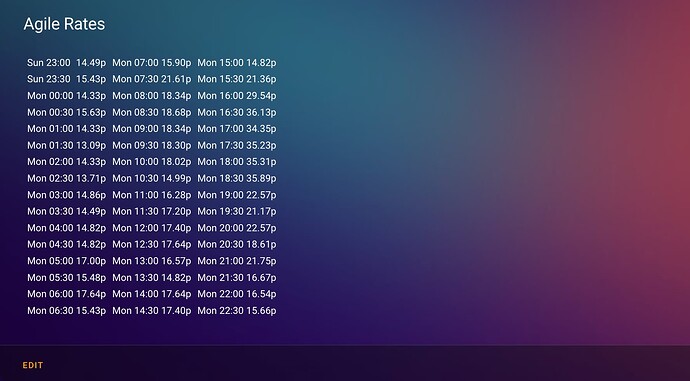Select the Mon 08:00 18.34p rate
The image size is (690, 381).
coord(152,96)
